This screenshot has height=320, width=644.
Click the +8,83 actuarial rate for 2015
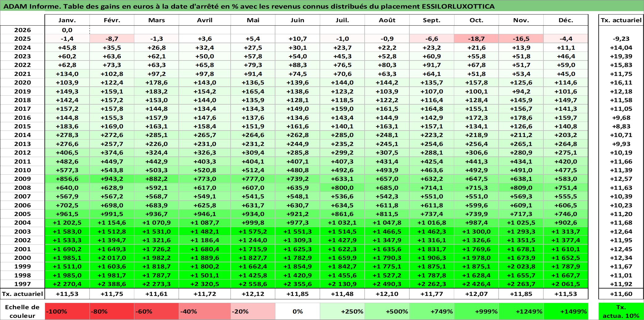[x=621, y=126]
